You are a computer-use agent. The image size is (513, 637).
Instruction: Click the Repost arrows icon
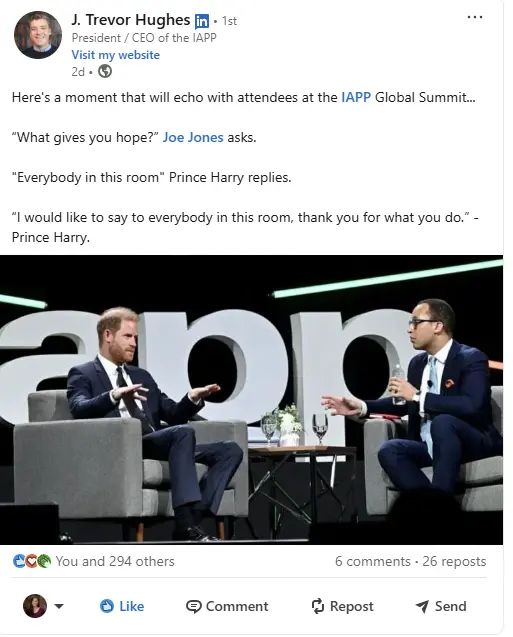click(318, 606)
